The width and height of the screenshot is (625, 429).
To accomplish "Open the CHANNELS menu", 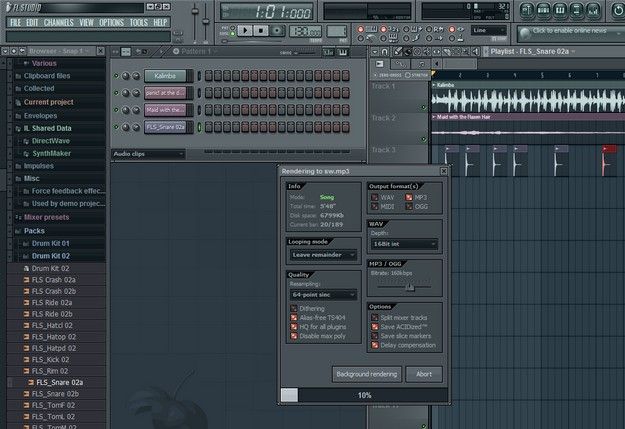I will 59,22.
